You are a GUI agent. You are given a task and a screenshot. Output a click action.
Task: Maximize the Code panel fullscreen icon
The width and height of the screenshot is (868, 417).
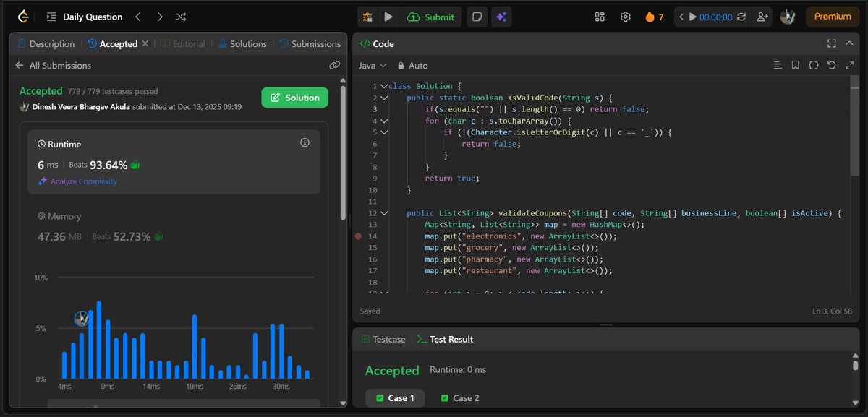click(832, 43)
